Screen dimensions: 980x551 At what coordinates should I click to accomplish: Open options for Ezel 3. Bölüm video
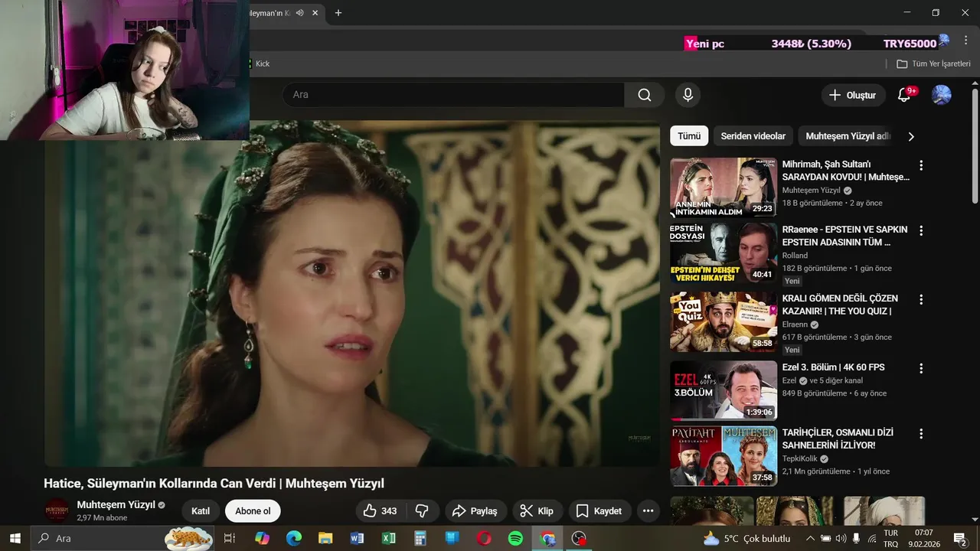coord(921,368)
